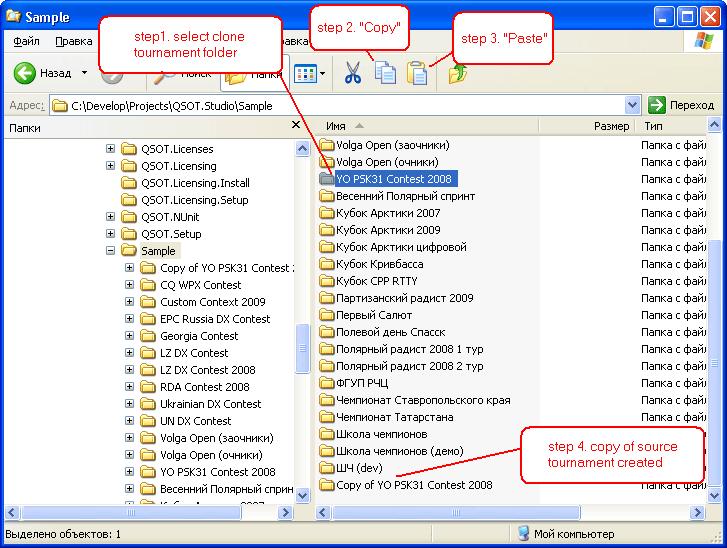Select the YO PSK31 Contest 2008 folder icon in file list

[x=327, y=179]
